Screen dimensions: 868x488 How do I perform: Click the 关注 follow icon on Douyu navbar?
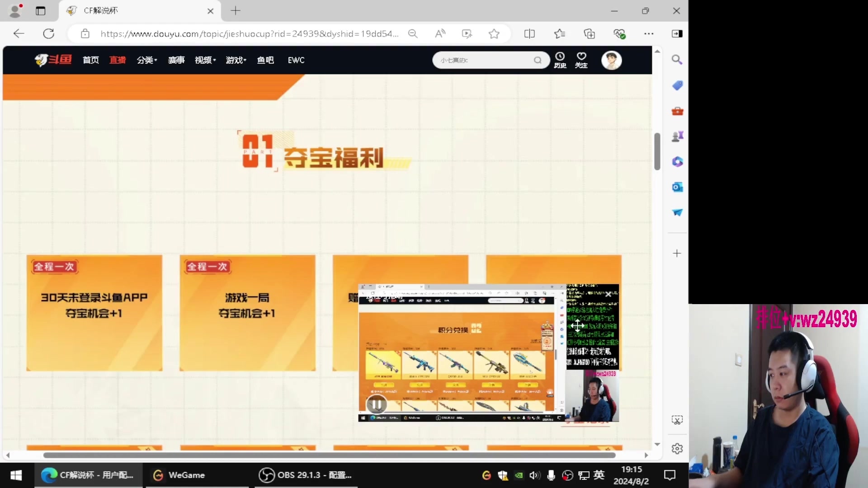581,59
